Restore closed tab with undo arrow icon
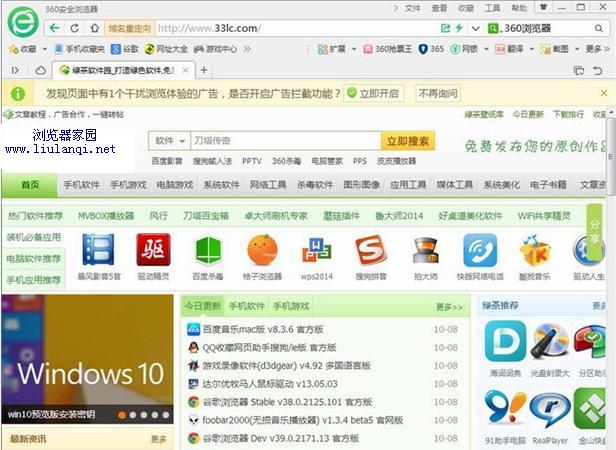Viewport: 616px width, 450px height. coord(598,71)
